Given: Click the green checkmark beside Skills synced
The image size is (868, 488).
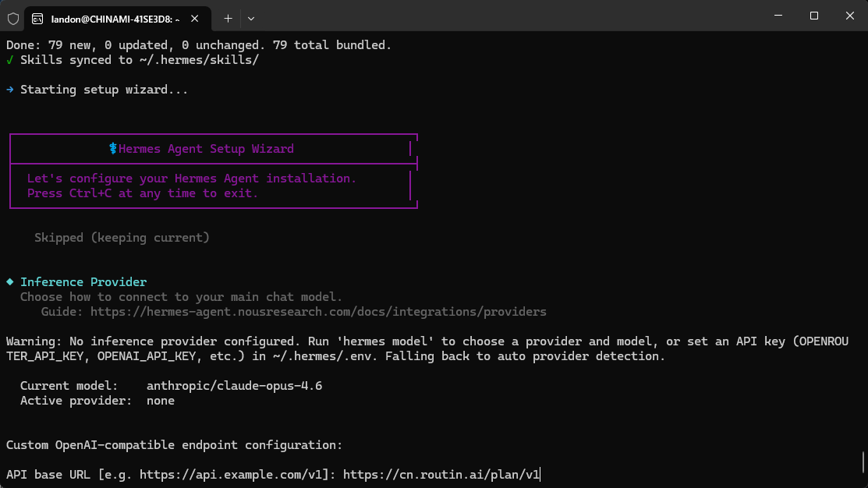Looking at the screenshot, I should click(x=9, y=60).
